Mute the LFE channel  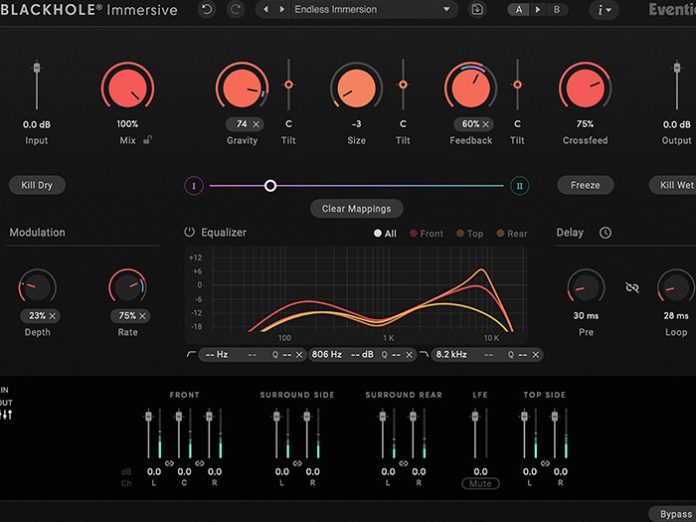click(480, 483)
